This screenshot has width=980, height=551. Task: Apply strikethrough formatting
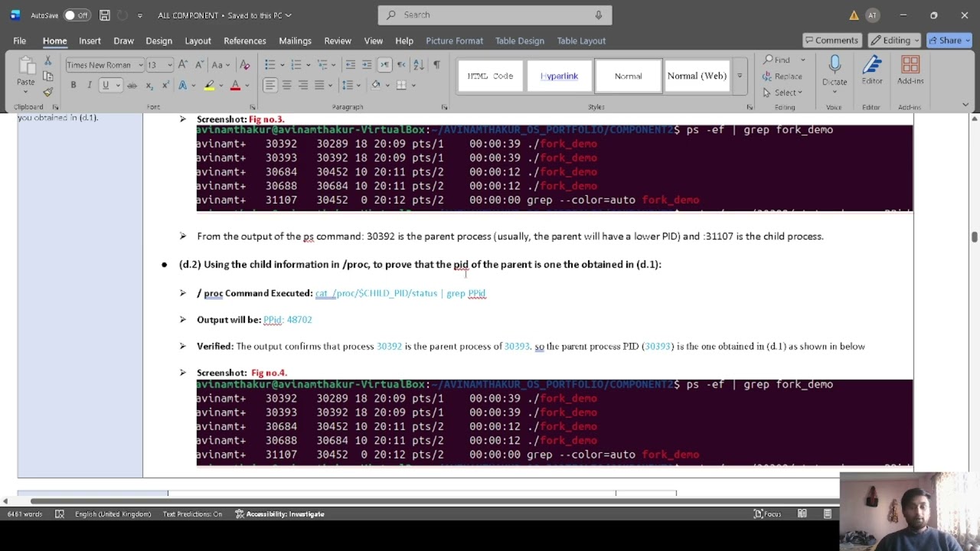pyautogui.click(x=132, y=85)
